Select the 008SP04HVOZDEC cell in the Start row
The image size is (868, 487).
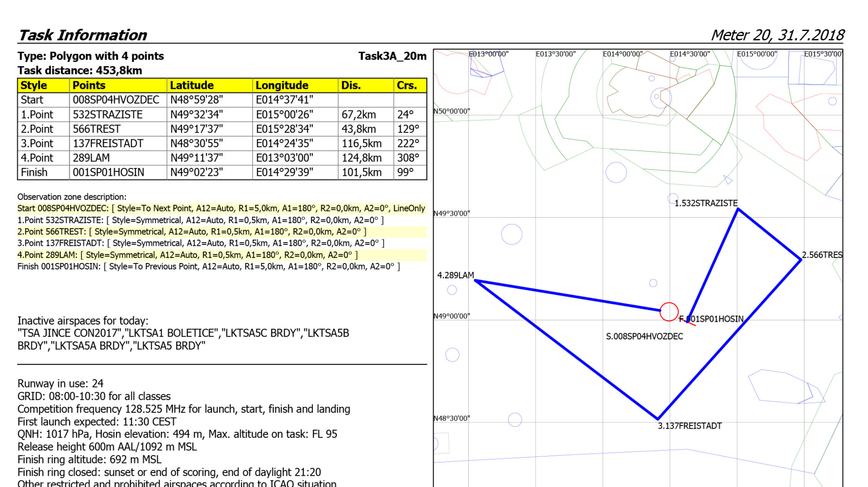pyautogui.click(x=116, y=100)
